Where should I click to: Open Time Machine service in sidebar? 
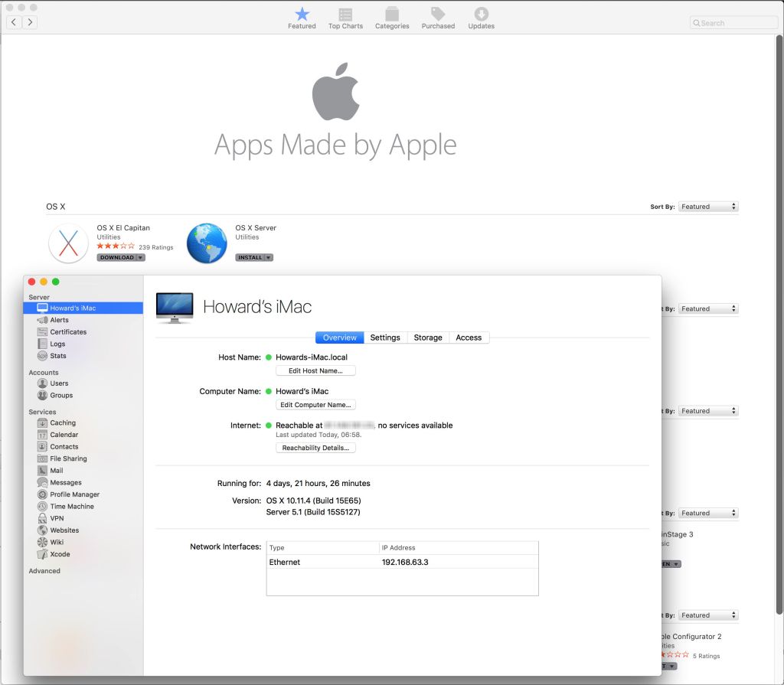click(71, 507)
